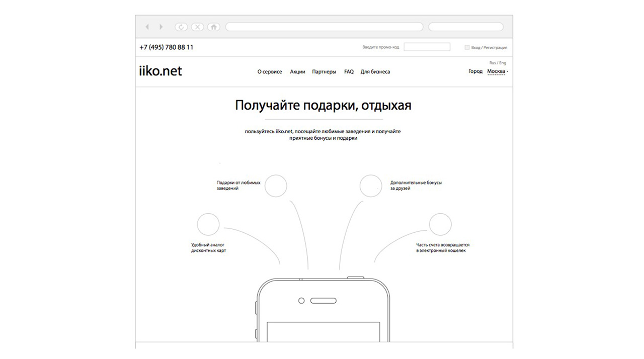644x359 pixels.
Task: Click the browser forward arrow
Action: [161, 27]
